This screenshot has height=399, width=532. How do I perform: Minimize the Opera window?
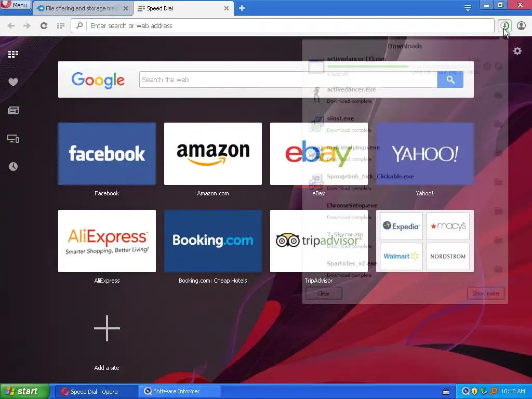point(486,5)
